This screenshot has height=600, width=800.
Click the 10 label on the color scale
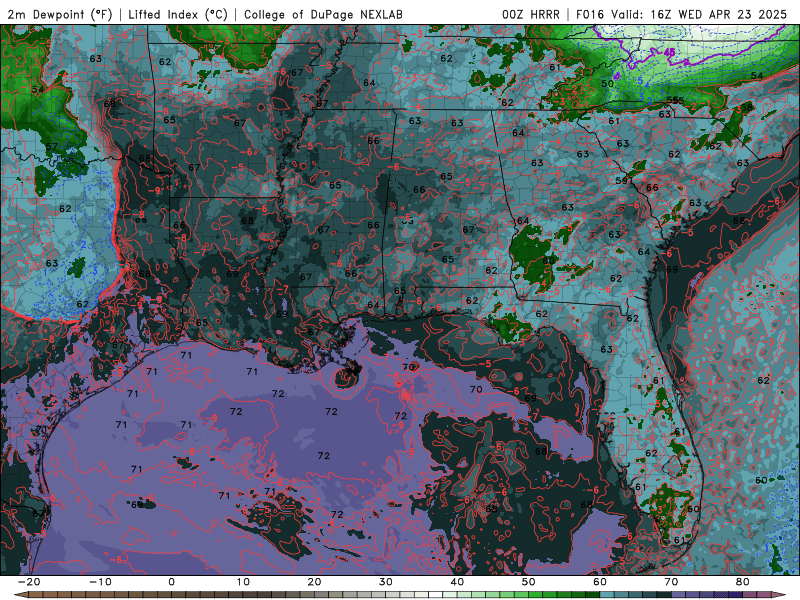[x=243, y=582]
